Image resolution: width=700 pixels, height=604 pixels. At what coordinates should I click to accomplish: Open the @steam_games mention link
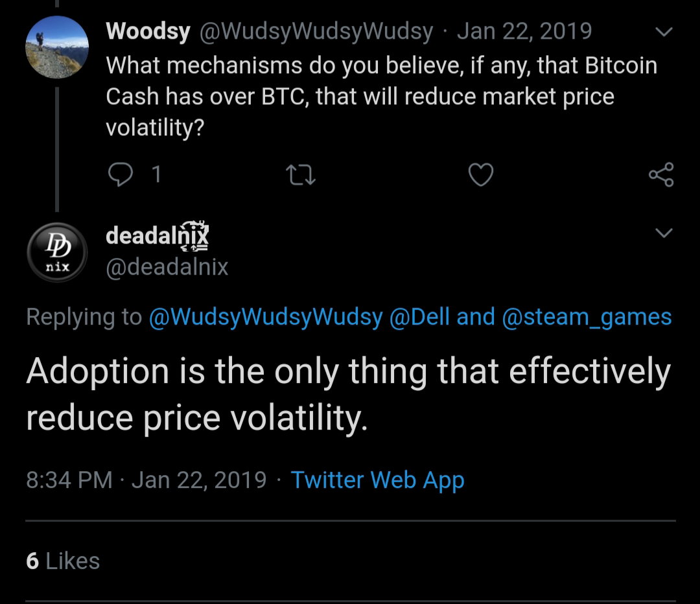pos(587,318)
